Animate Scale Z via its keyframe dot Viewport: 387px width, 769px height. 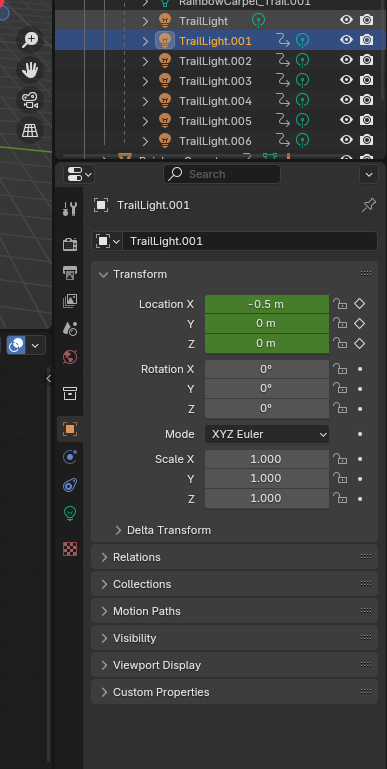[x=360, y=499]
